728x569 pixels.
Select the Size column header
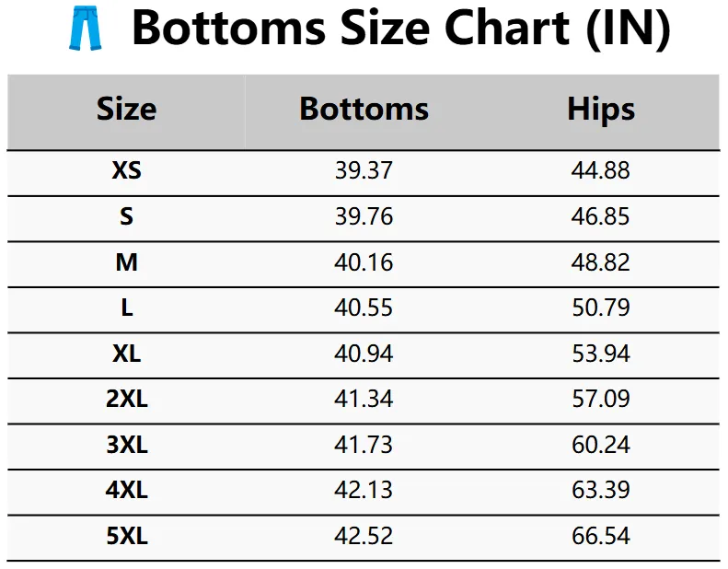coord(126,110)
